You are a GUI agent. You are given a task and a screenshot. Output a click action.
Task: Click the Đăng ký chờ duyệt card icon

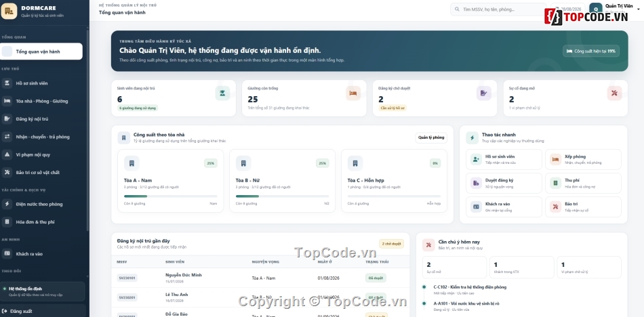[483, 93]
